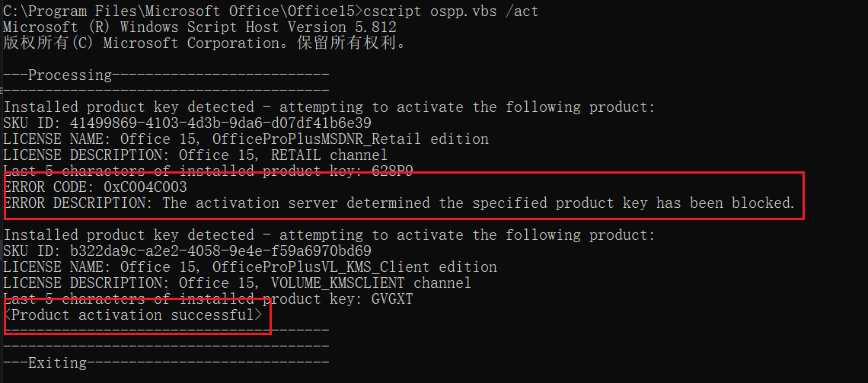Click the Microsoft Corporation copyright line
The width and height of the screenshot is (868, 383).
click(204, 43)
